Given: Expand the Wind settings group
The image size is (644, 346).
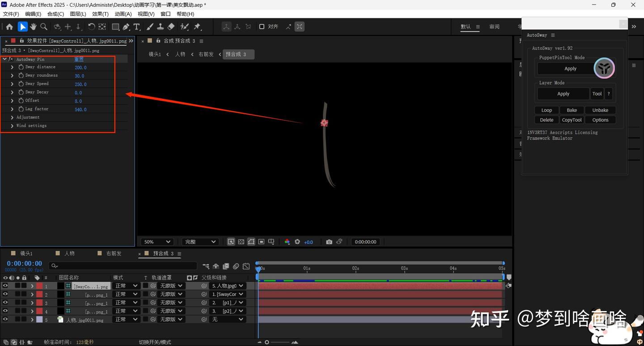Looking at the screenshot, I should tap(12, 126).
